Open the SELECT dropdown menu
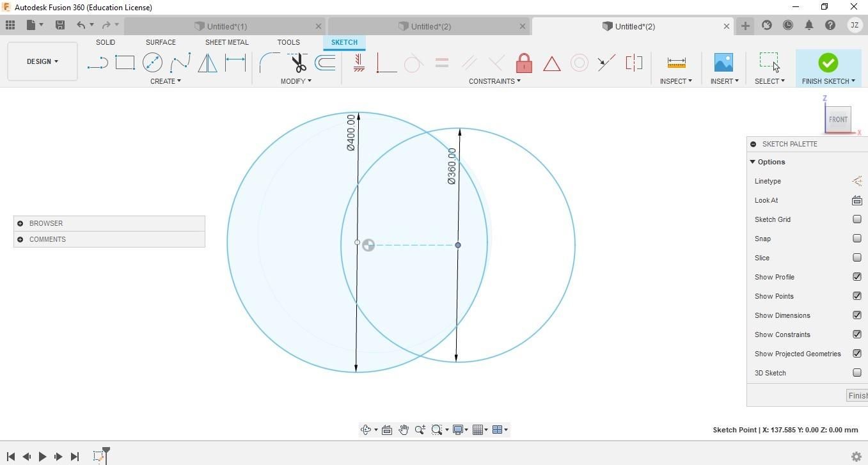 (x=769, y=81)
